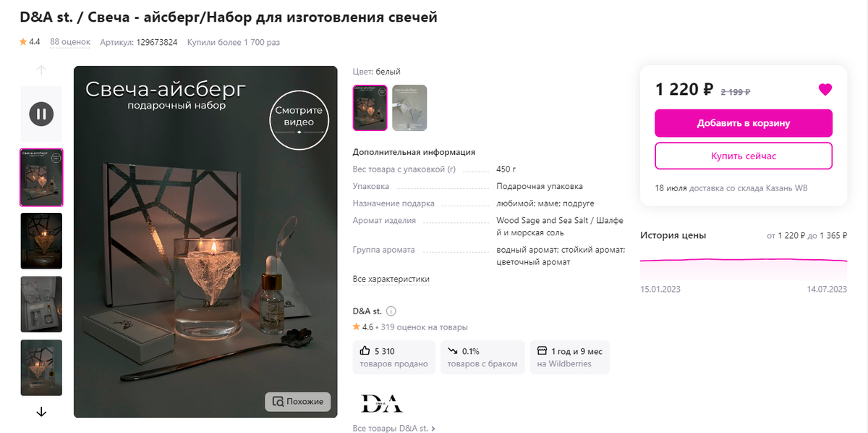Select the white color variant swatch
The width and height of the screenshot is (868, 433).
[370, 108]
